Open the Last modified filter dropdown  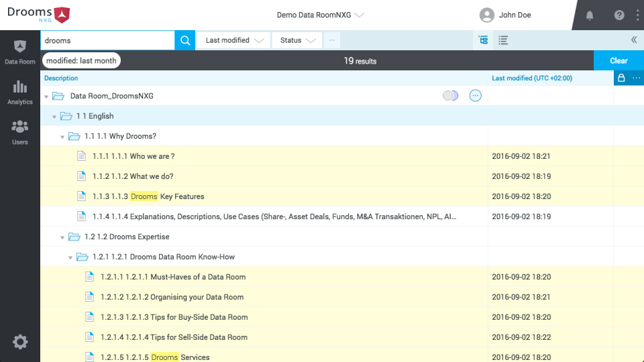pos(233,40)
